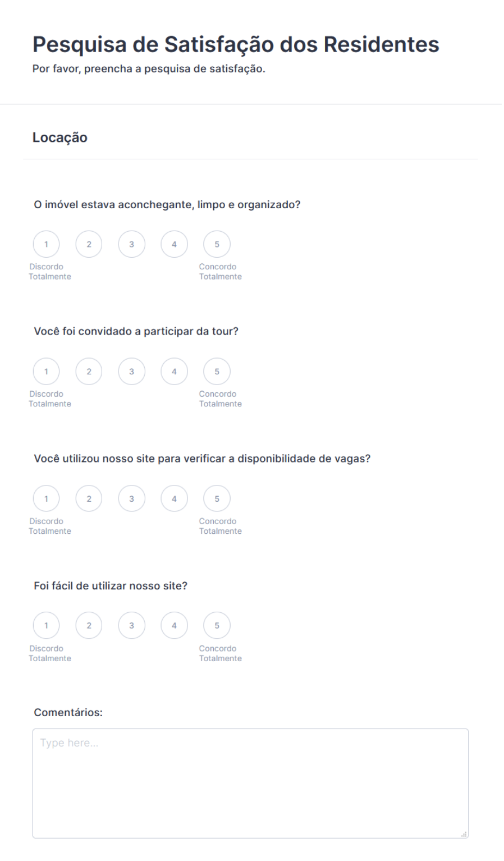Select 2 for 'Foi fácil de utilizar nosso site'
The height and width of the screenshot is (861, 504).
tap(89, 626)
